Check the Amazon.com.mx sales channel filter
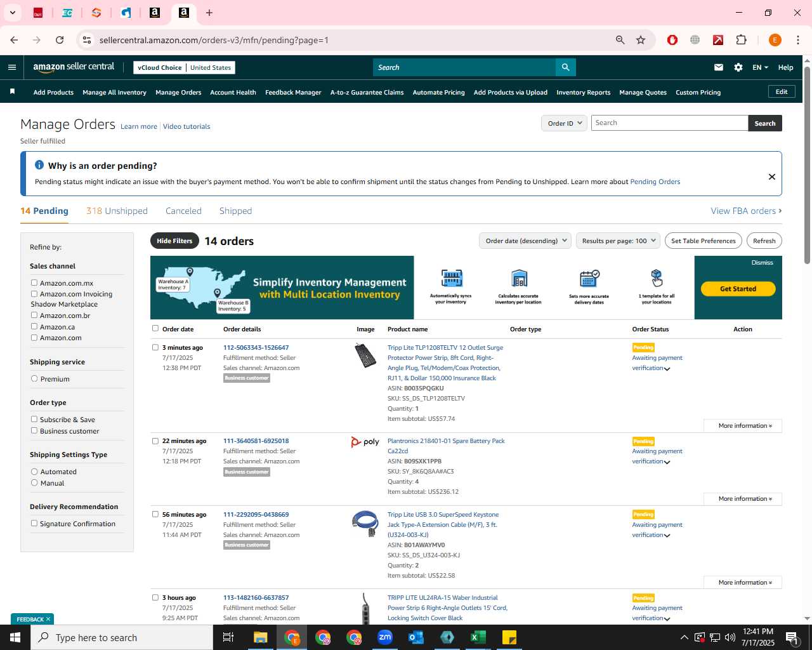This screenshot has width=812, height=650. (34, 283)
